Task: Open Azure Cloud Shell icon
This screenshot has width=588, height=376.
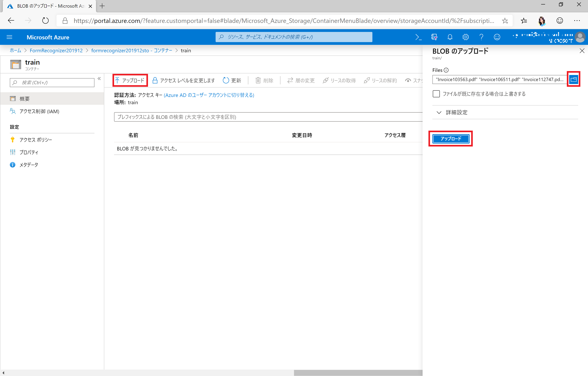Action: point(418,37)
